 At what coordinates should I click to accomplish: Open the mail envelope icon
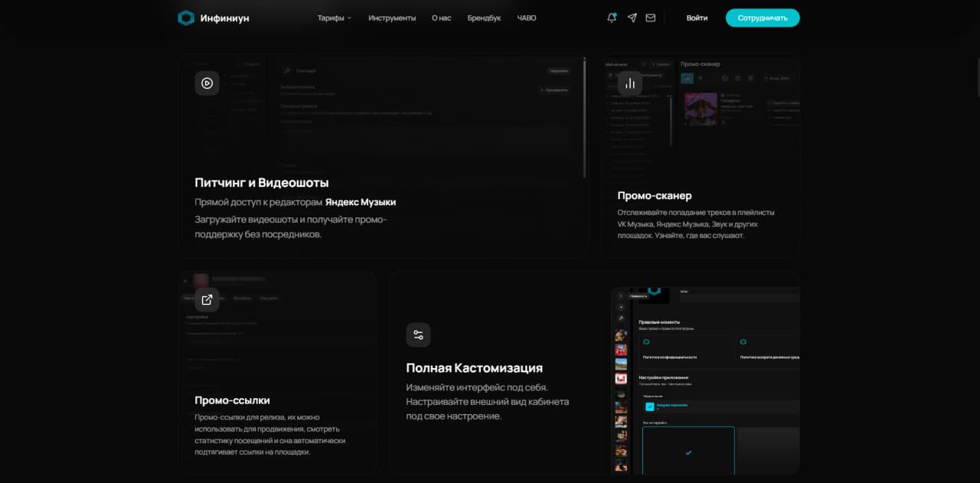651,18
